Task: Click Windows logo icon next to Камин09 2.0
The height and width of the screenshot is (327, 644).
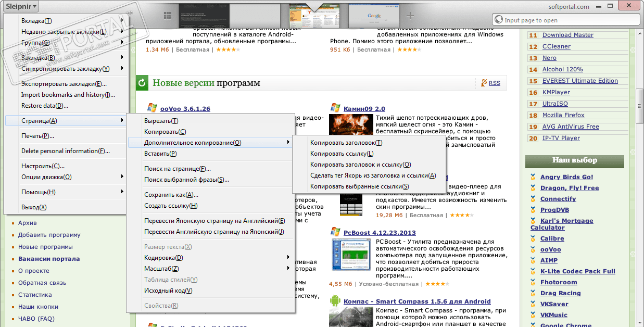Action: pyautogui.click(x=335, y=108)
